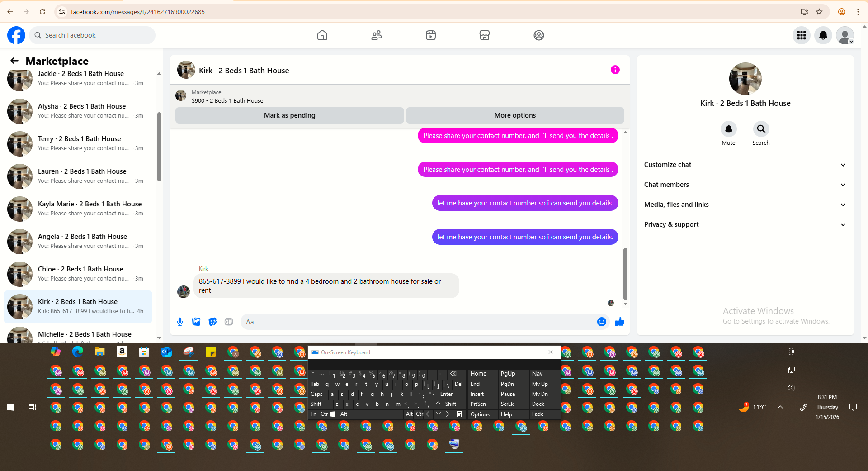The image size is (868, 471).
Task: Expand the Chat members section
Action: point(745,185)
